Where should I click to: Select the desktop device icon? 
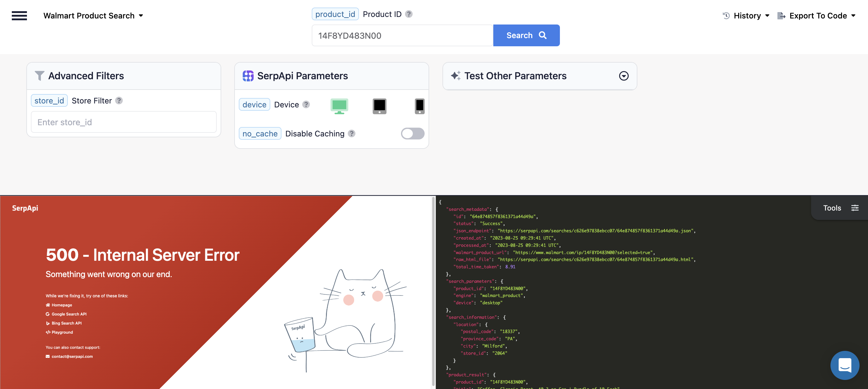[340, 106]
